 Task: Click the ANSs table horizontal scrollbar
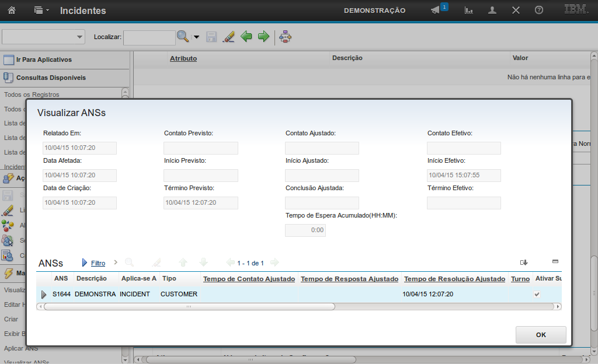189,306
